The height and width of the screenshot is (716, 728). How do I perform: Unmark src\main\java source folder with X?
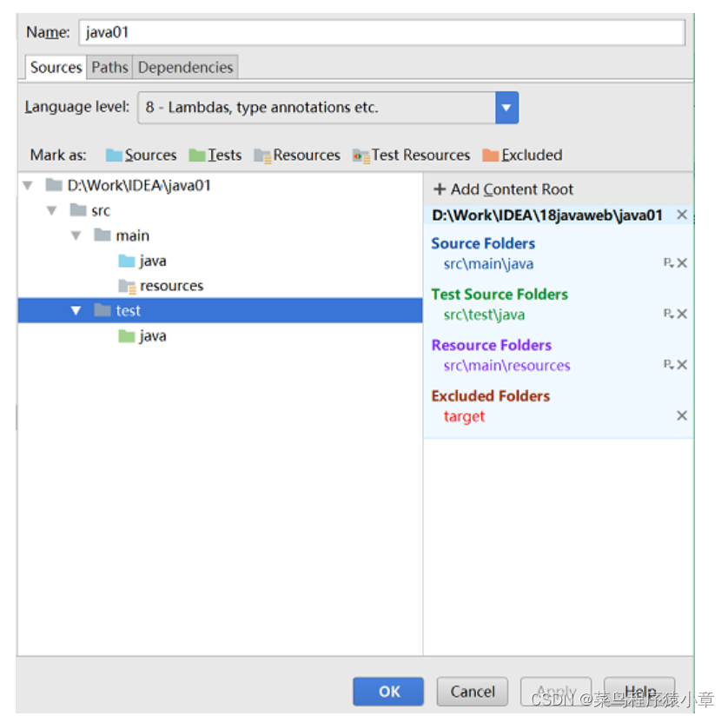pyautogui.click(x=682, y=263)
